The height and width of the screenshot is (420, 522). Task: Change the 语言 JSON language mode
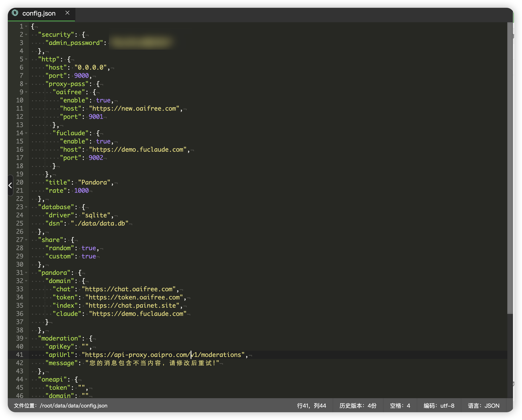[484, 406]
